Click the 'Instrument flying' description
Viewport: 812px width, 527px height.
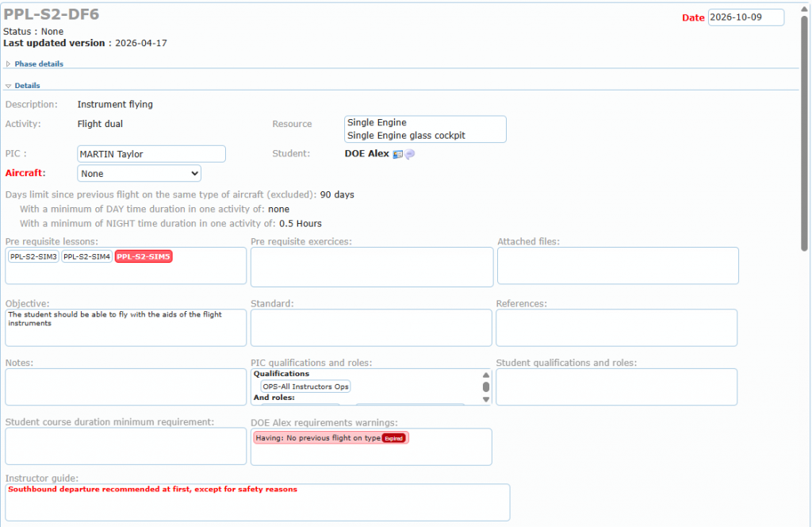115,104
